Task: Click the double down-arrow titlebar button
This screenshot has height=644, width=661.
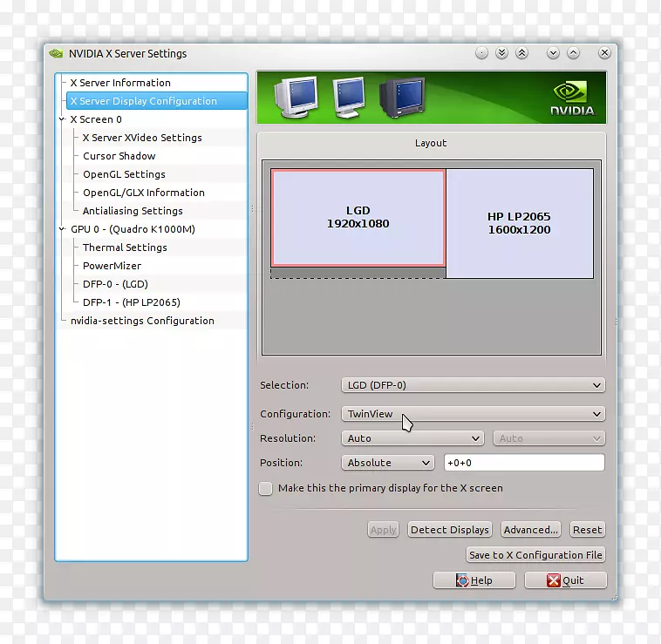Action: pyautogui.click(x=501, y=53)
